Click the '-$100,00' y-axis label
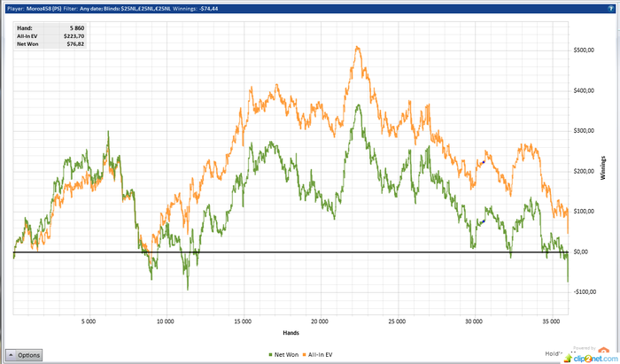 pyautogui.click(x=585, y=291)
